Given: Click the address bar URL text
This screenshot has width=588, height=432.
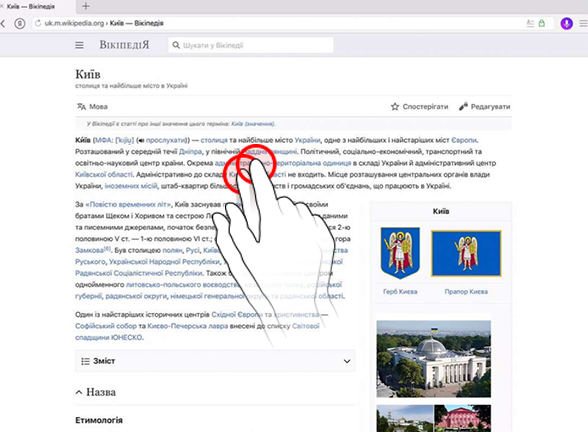Looking at the screenshot, I should 104,23.
